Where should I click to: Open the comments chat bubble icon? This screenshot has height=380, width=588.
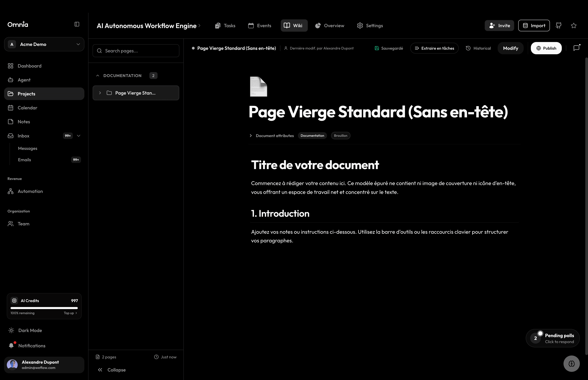(576, 48)
